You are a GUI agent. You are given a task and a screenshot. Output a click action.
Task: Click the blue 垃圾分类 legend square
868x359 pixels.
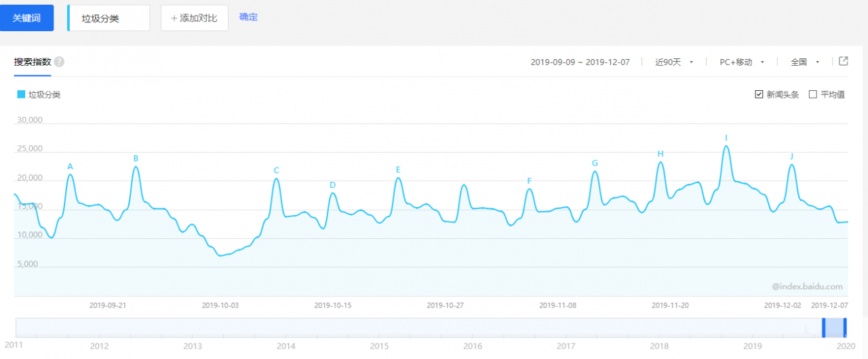[x=21, y=95]
